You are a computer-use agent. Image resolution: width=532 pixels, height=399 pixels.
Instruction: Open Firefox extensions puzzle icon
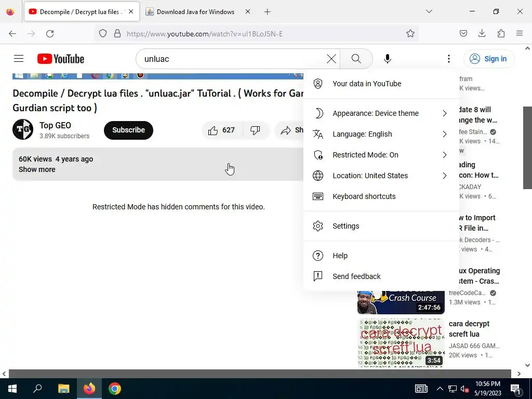501,34
